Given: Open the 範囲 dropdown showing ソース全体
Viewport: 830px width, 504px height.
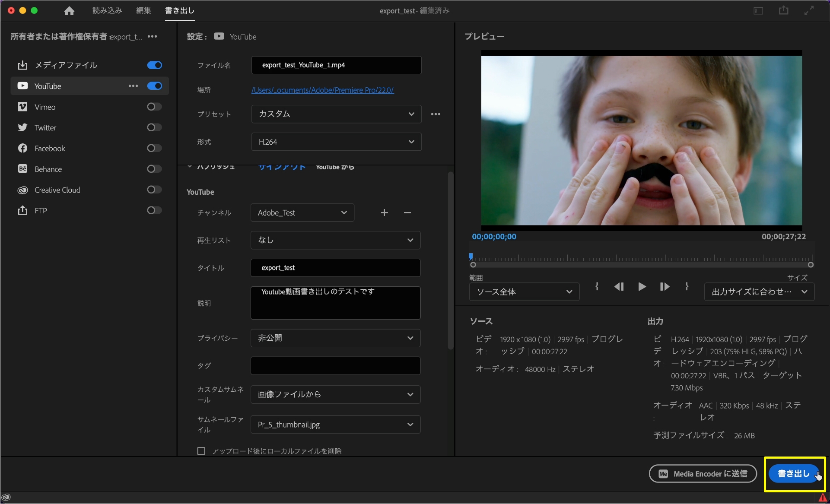Looking at the screenshot, I should click(x=524, y=292).
